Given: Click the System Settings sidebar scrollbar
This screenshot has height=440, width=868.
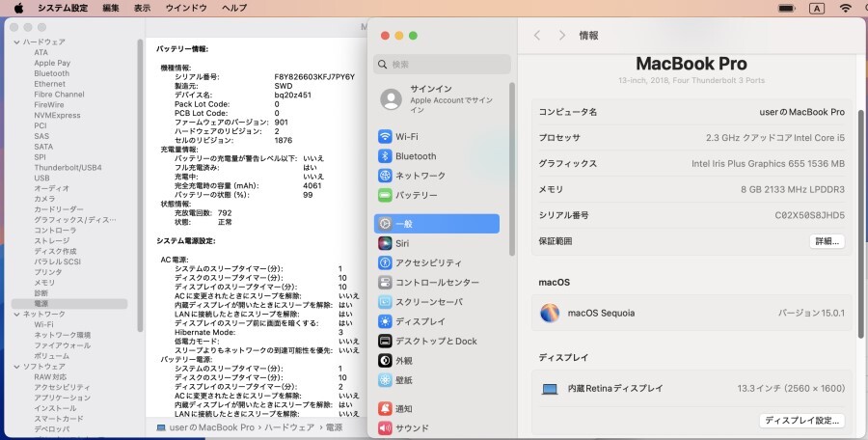Looking at the screenshot, I should 512,169.
